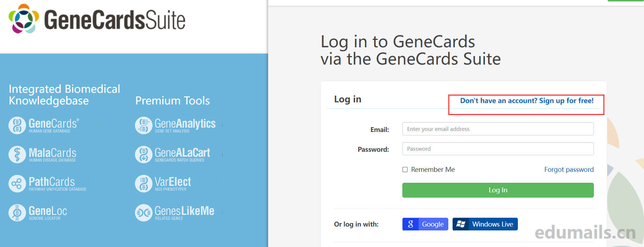Click the Sign up for free link
This screenshot has height=247, width=644.
[x=527, y=101]
